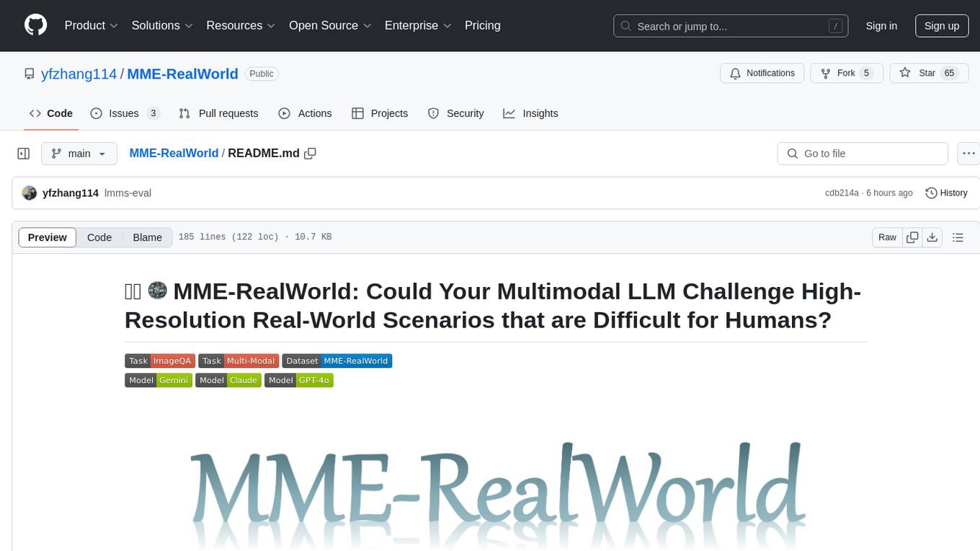Open the yfzhang114 owner link
This screenshot has width=980, height=551.
pos(79,74)
